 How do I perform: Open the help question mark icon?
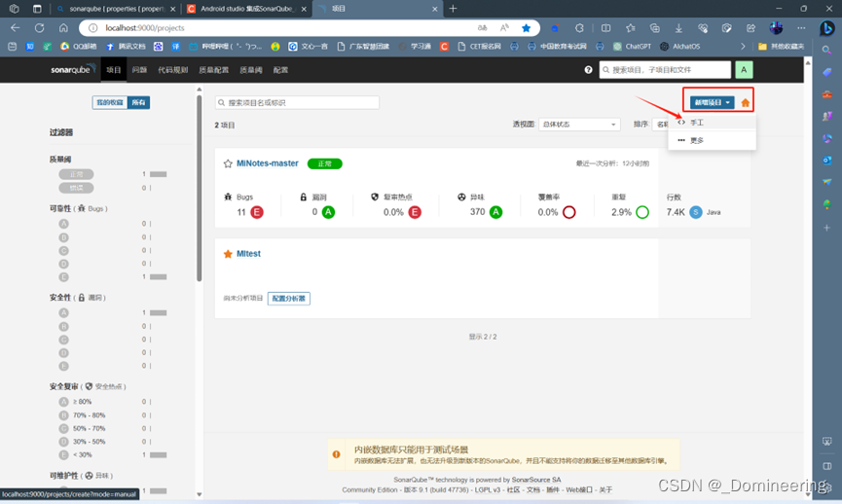click(x=588, y=70)
